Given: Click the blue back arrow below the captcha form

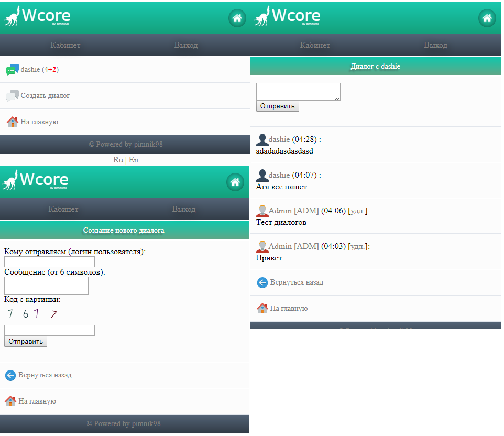Looking at the screenshot, I should [10, 375].
